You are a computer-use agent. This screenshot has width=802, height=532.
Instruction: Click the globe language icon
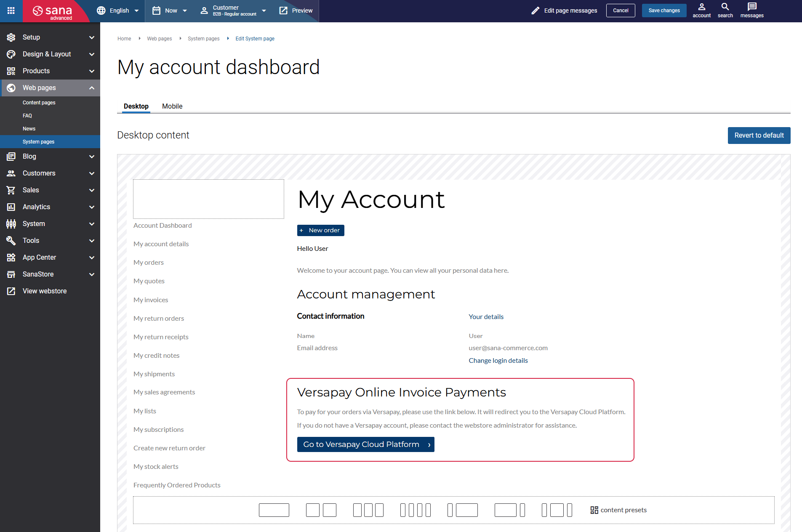(x=101, y=11)
